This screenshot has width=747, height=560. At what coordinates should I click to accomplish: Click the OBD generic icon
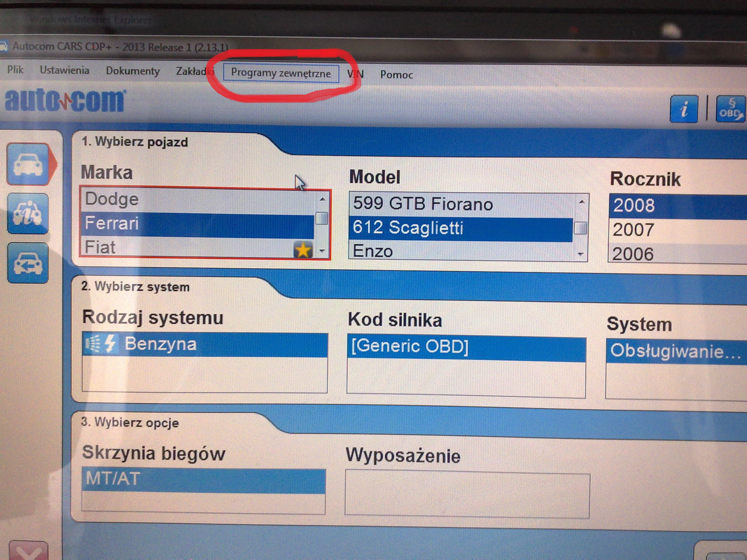tap(731, 109)
